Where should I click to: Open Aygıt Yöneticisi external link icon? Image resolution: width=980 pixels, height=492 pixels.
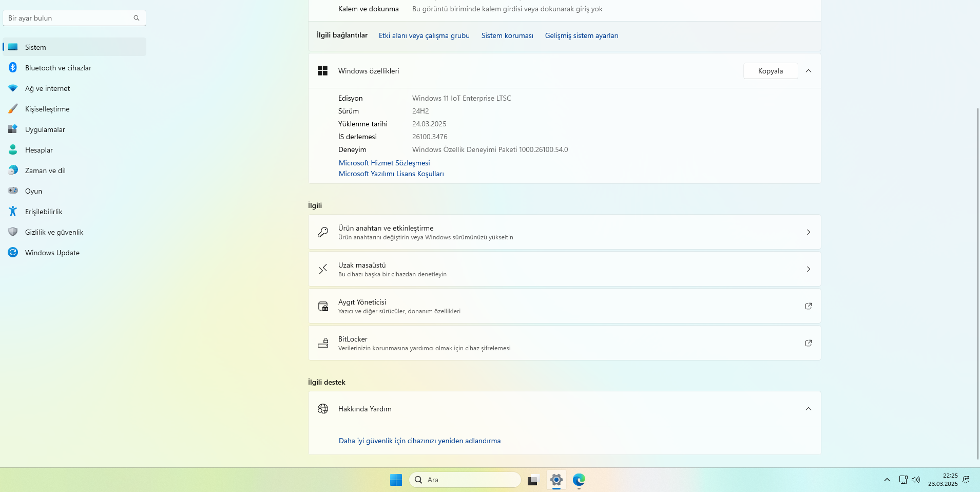(x=809, y=306)
